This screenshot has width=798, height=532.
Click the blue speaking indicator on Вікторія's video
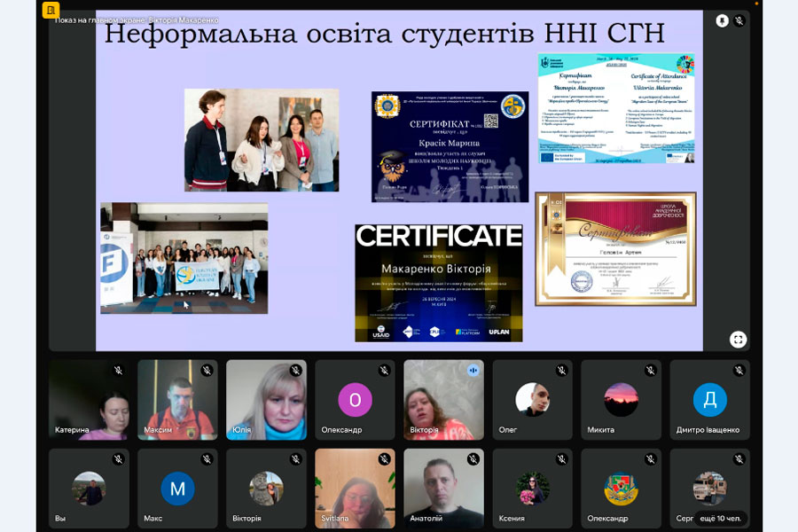click(473, 371)
